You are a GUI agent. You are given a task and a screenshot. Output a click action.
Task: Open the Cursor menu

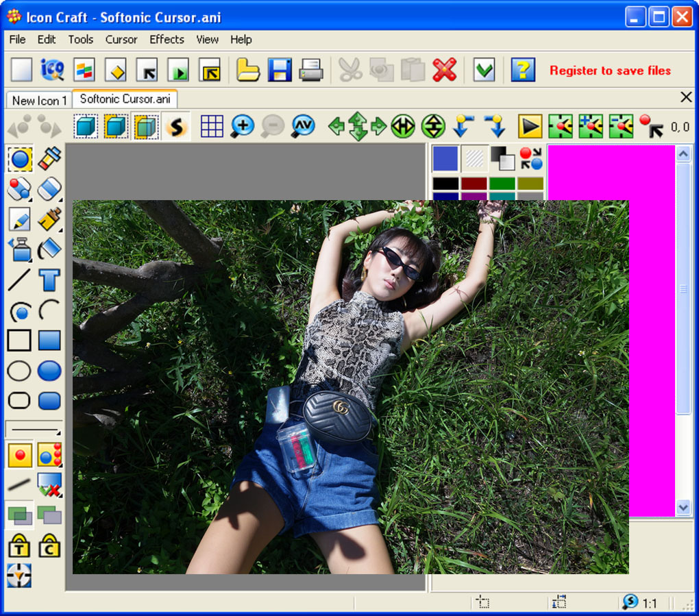[x=121, y=40]
